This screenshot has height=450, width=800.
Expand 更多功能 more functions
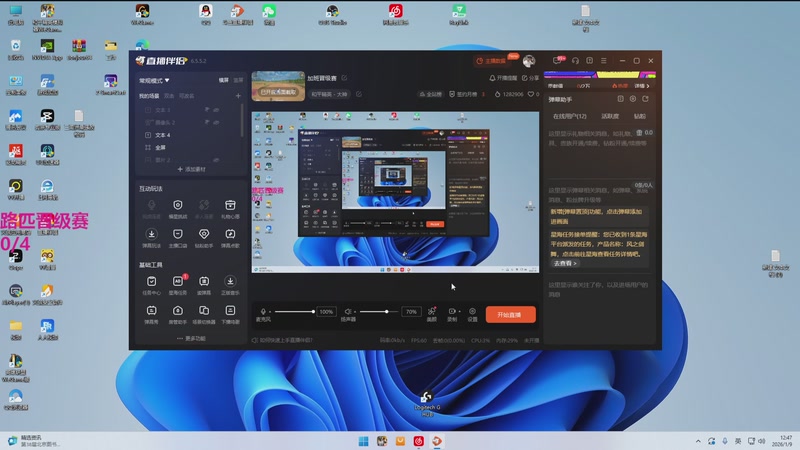(191, 338)
